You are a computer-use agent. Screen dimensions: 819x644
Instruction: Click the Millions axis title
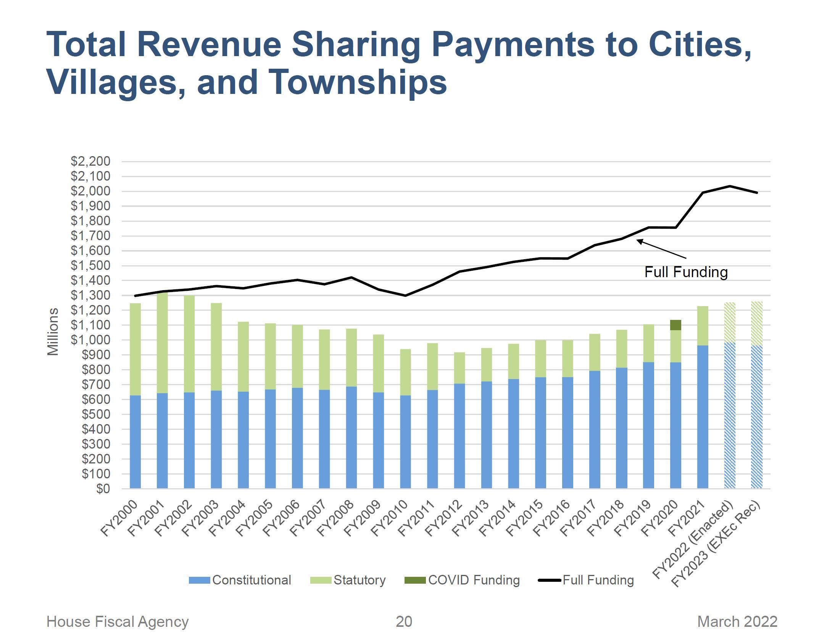(x=53, y=331)
